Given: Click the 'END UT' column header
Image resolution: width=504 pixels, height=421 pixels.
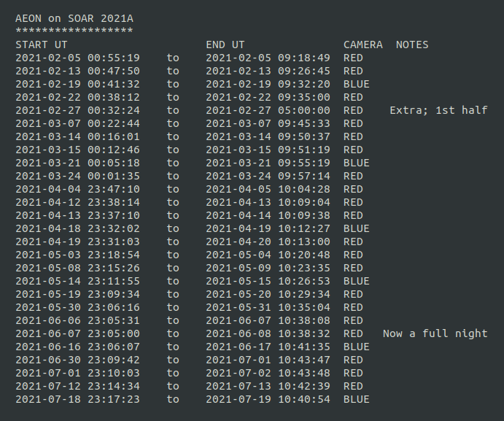Looking at the screenshot, I should point(225,45).
